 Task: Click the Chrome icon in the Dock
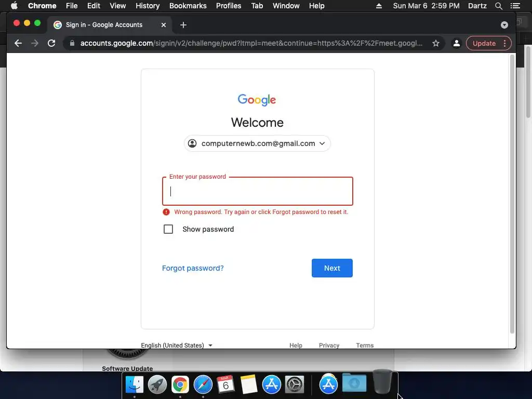point(180,384)
